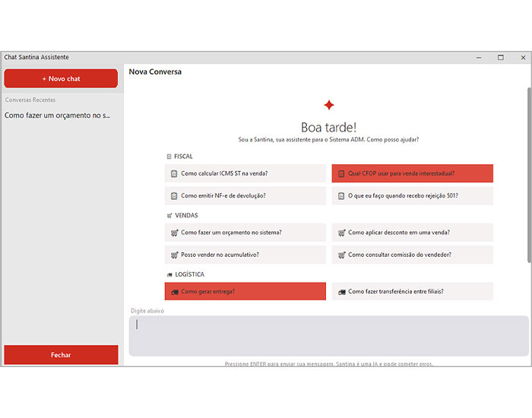Minimize the Chat Santina Assistente window

coord(479,58)
